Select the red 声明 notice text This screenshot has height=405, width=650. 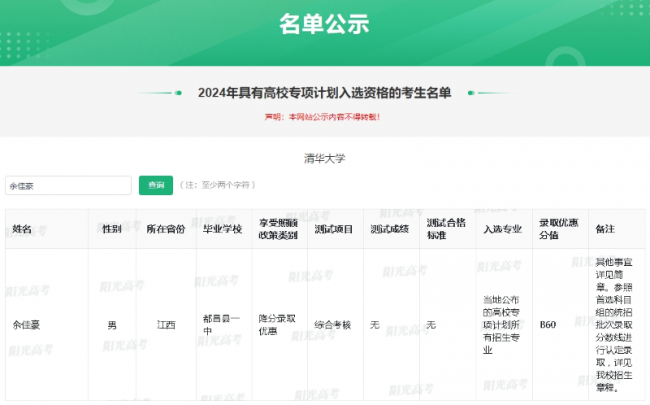(x=323, y=117)
